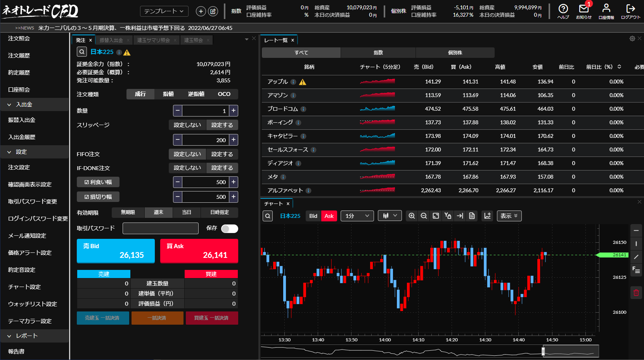This screenshot has width=644, height=360.
Task: Click the trash icon to delete chart drawings
Action: (x=636, y=292)
